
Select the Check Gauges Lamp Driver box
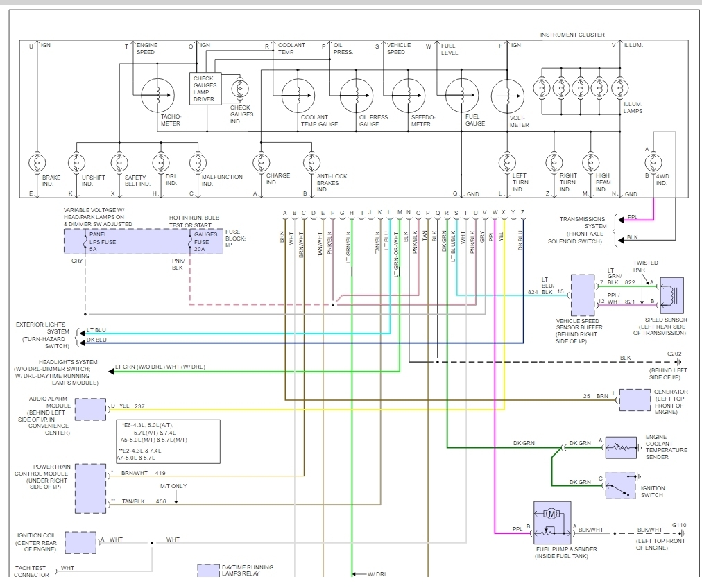pos(204,89)
